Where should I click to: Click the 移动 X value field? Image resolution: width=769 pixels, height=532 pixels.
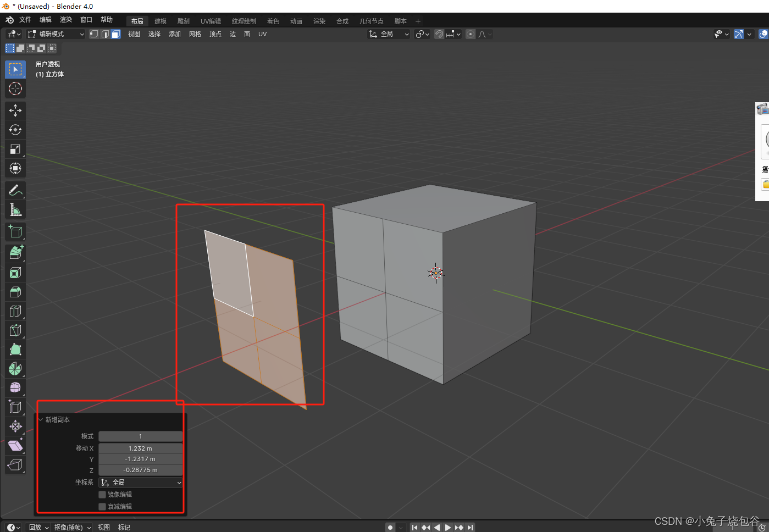pos(141,448)
